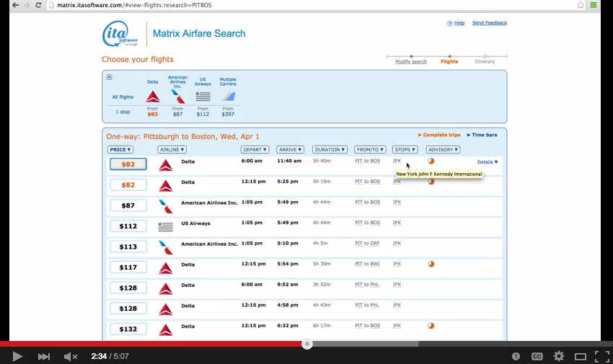This screenshot has width=613, height=364.
Task: Toggle closed captions CC button
Action: point(537,356)
